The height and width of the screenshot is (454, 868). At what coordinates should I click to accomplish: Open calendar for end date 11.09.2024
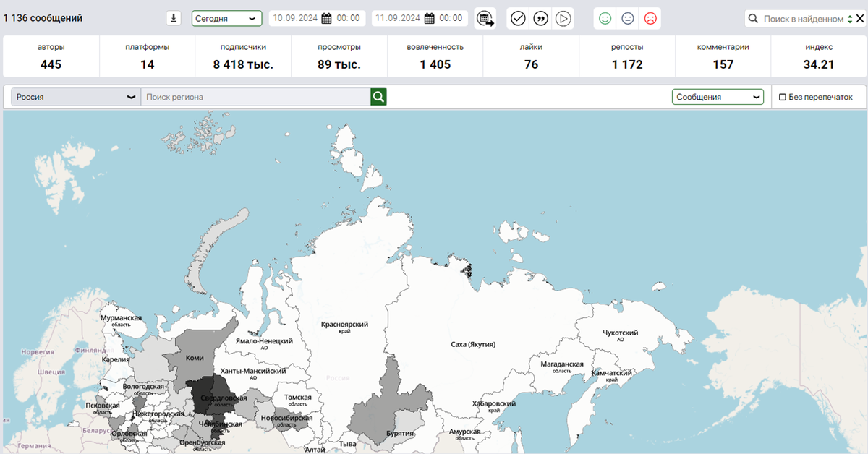pos(430,18)
